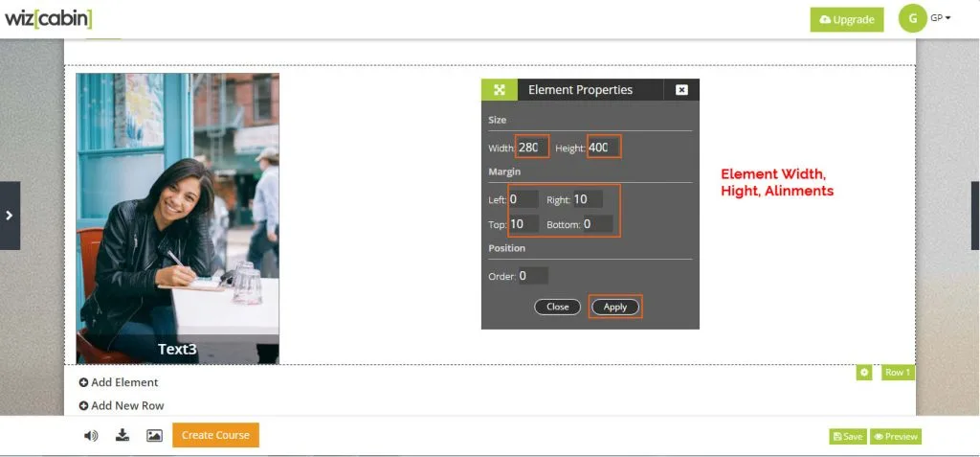Screen dimensions: 980x457
Task: Click the Size section heading
Action: [498, 120]
